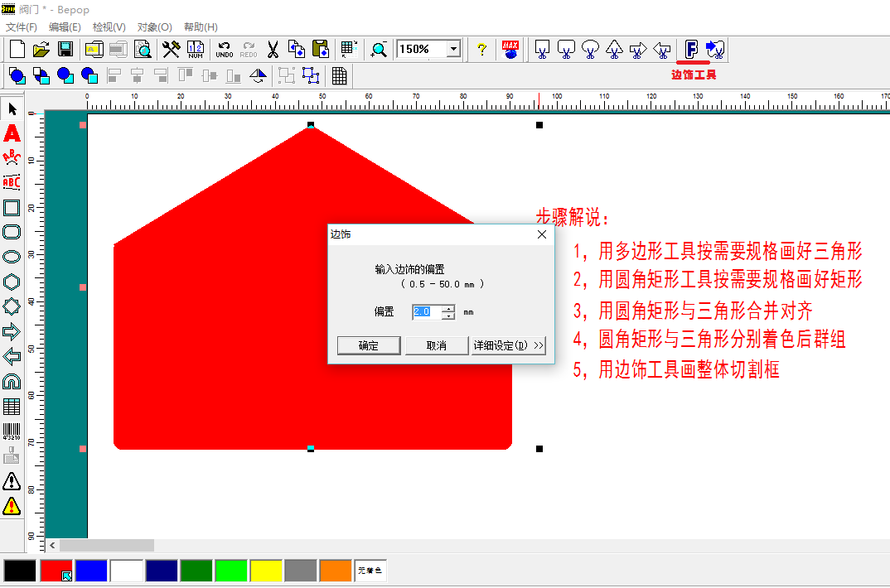The image size is (890, 588).
Task: Open the 帮助(H) menu
Action: coord(201,27)
